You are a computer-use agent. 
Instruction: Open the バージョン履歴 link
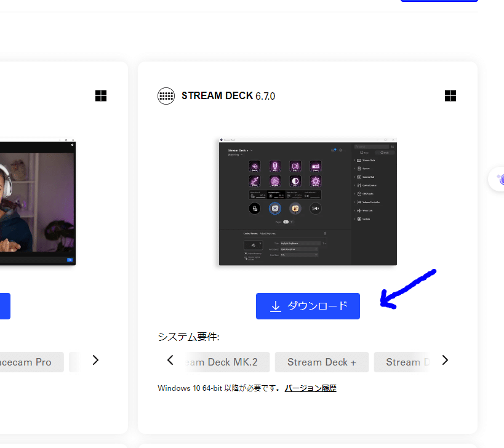pos(310,388)
